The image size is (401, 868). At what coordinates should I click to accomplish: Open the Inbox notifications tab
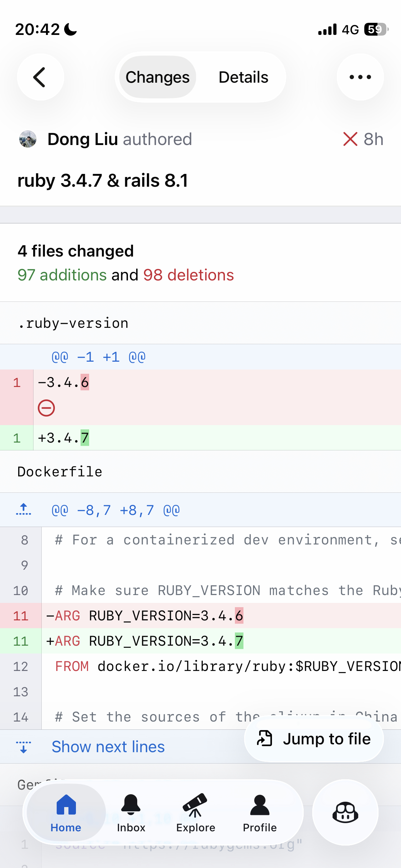[x=131, y=812]
